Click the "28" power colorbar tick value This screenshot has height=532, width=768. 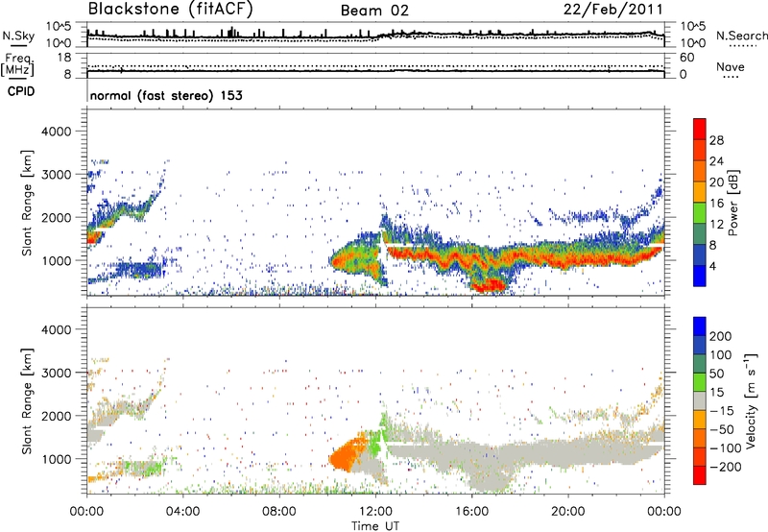[716, 140]
